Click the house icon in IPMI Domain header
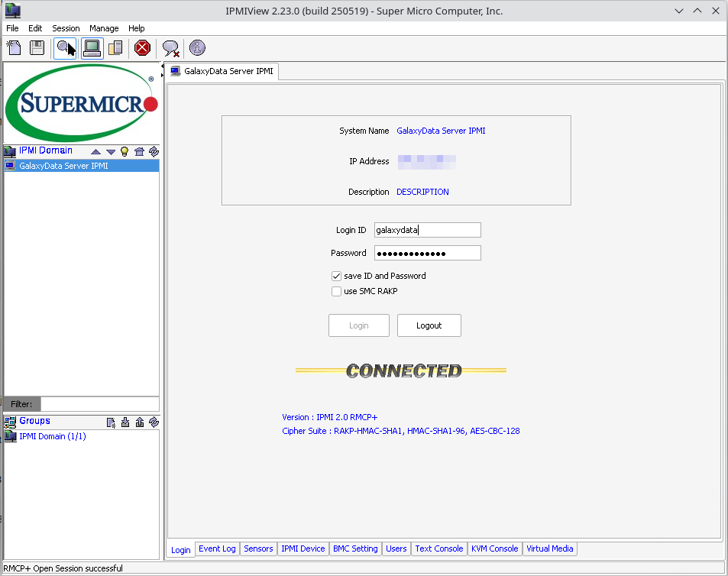This screenshot has height=576, width=728. pyautogui.click(x=139, y=151)
